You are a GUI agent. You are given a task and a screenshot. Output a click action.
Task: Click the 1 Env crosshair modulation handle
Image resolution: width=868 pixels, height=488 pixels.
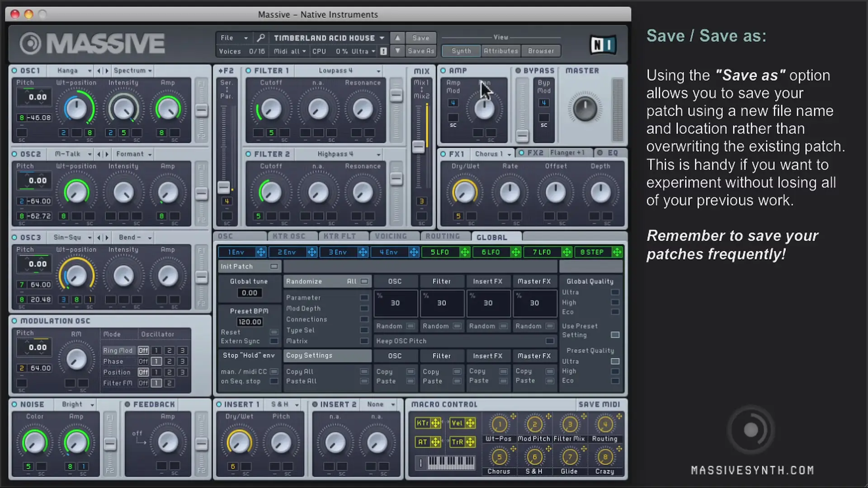[x=261, y=252]
